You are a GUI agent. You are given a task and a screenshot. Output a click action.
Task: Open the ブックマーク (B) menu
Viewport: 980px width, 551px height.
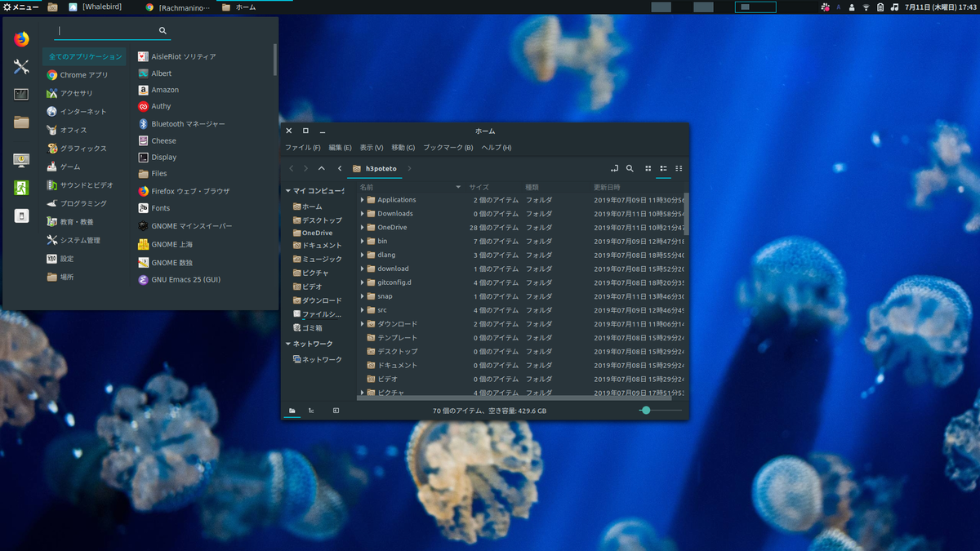tap(448, 148)
